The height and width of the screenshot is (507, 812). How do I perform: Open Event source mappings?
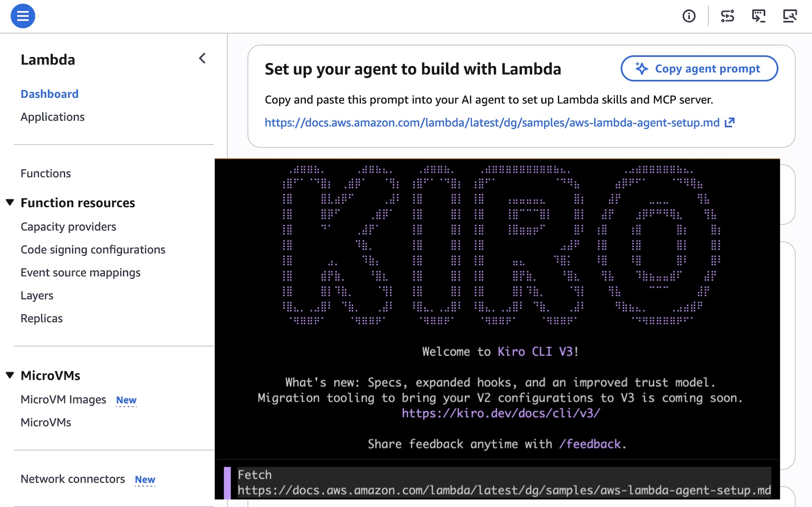click(x=81, y=273)
